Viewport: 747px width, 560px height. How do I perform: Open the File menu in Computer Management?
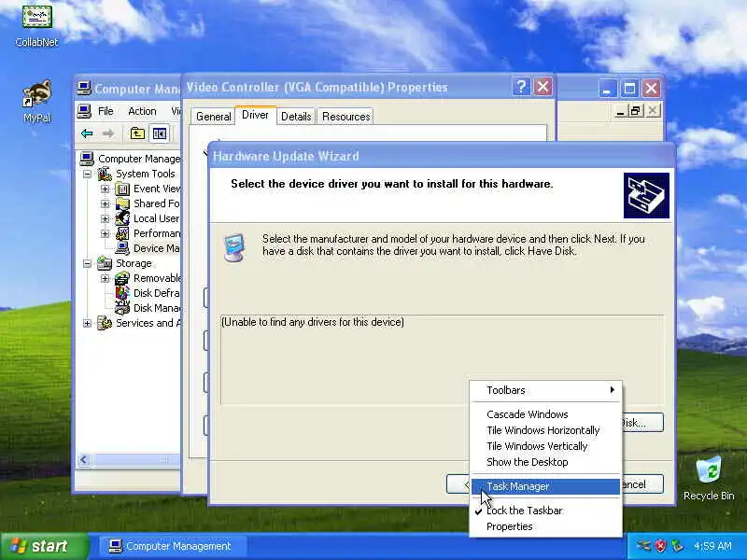(x=106, y=111)
